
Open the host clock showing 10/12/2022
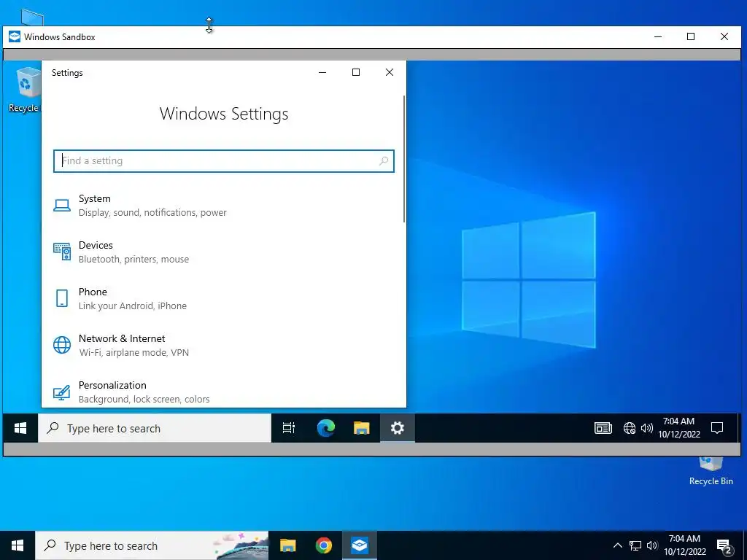(x=684, y=545)
